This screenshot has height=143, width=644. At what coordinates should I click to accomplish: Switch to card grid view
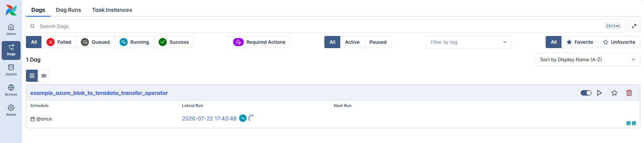pyautogui.click(x=32, y=76)
